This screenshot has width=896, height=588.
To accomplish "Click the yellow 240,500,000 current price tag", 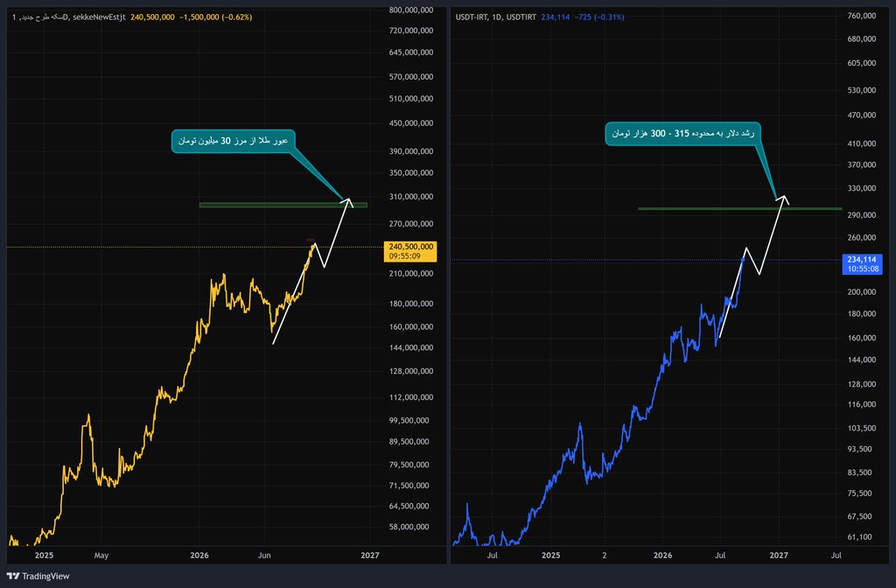I will (x=410, y=251).
